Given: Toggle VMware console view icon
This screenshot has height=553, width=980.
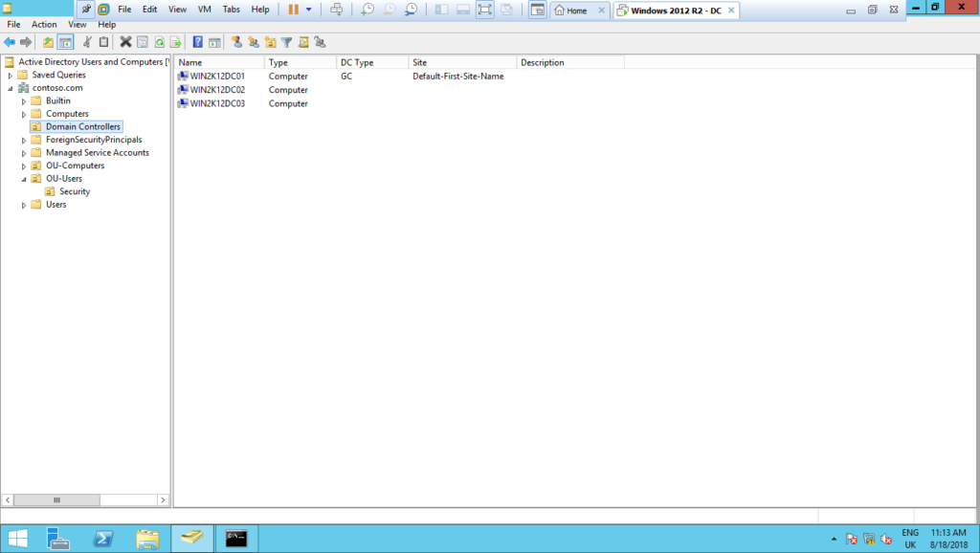Looking at the screenshot, I should pos(538,10).
